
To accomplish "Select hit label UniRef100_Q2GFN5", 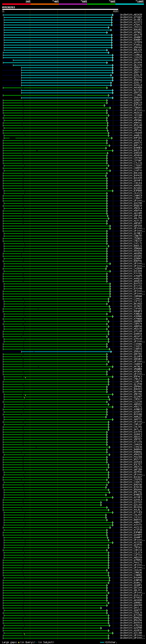I will [x=131, y=628].
